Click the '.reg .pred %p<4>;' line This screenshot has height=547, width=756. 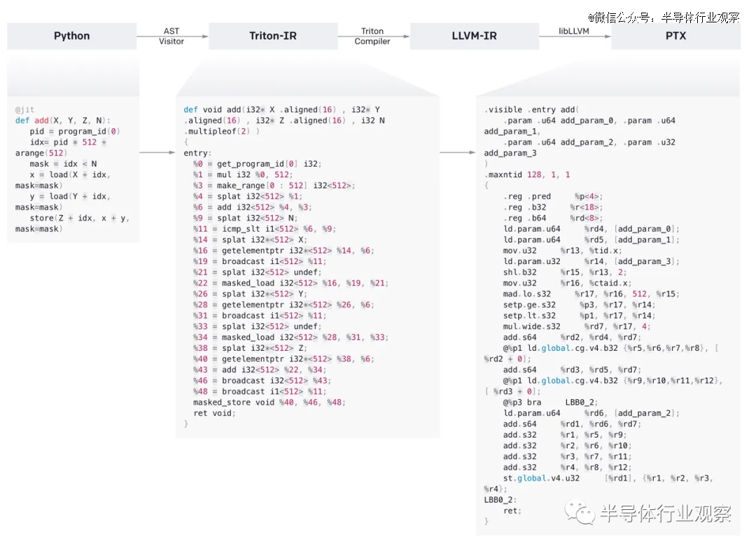[x=553, y=196]
